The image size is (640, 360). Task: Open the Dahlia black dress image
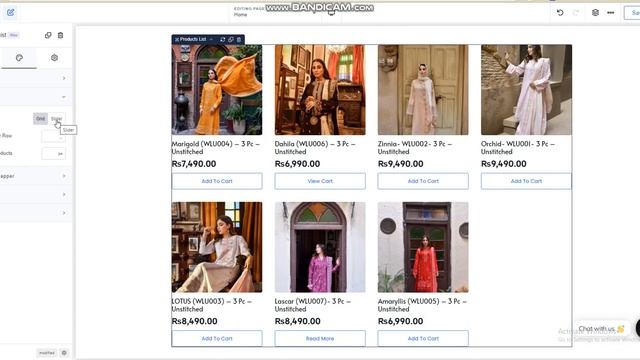coord(320,90)
